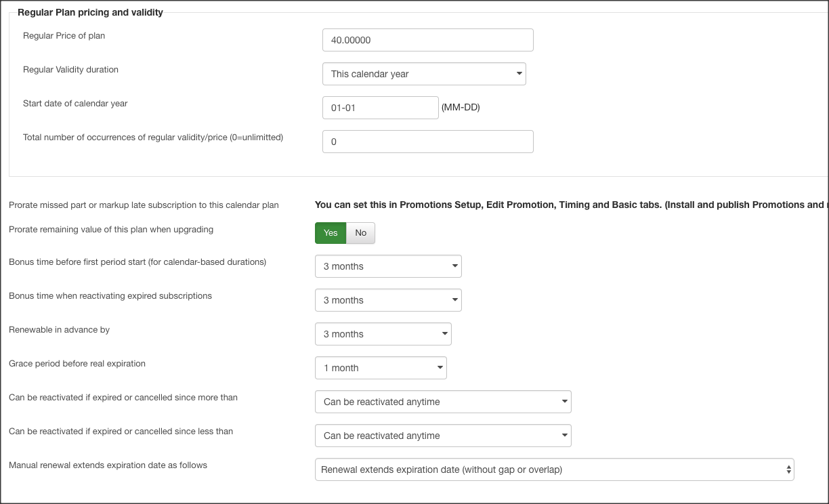Click 'expired or cancelled since less than' label
Screen dimensions: 829x504
click(x=121, y=431)
